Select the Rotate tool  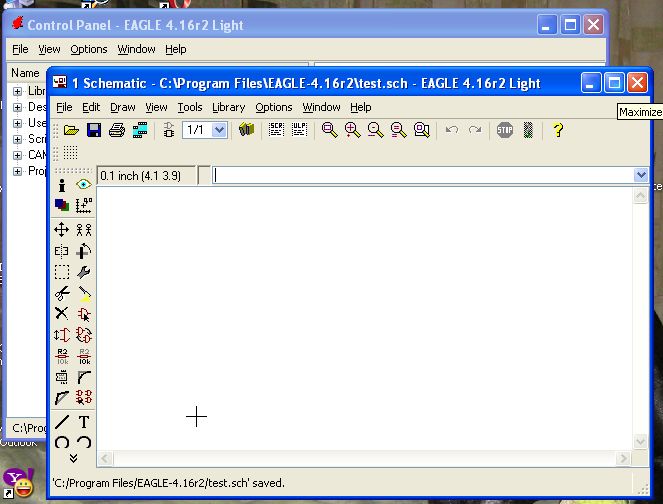click(84, 251)
